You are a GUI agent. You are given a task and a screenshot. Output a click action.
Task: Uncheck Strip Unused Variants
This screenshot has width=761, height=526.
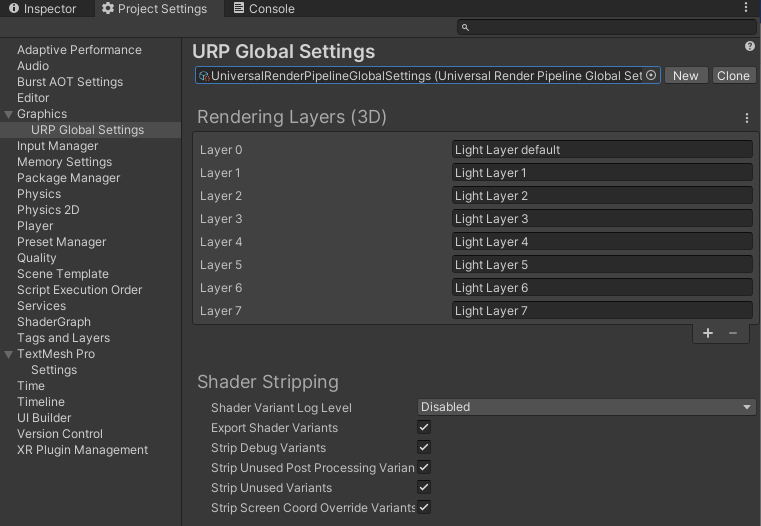[424, 488]
